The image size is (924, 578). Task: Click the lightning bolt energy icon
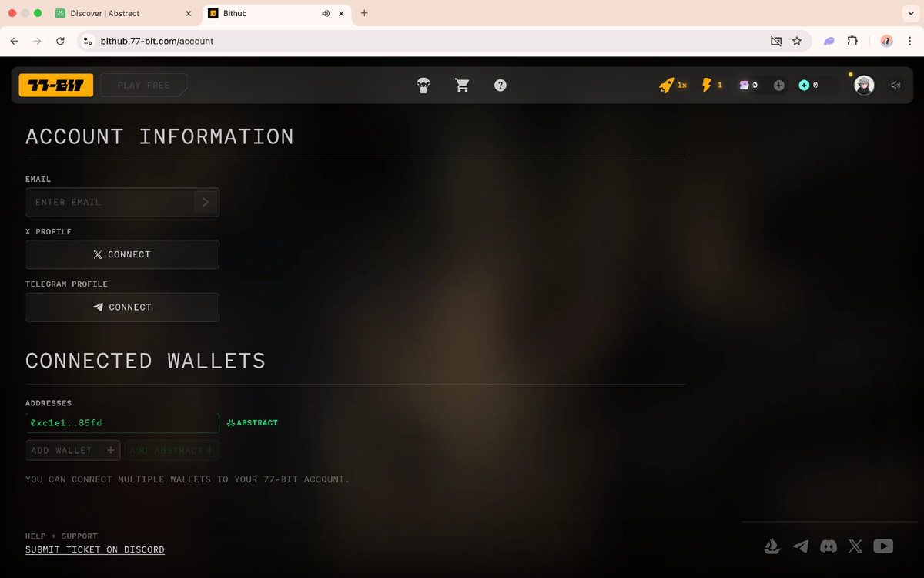706,86
